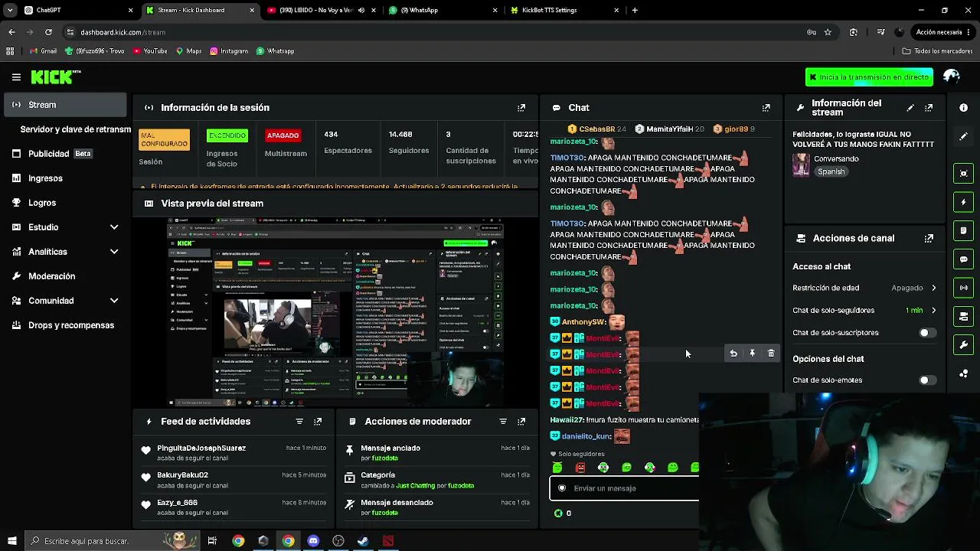
Task: Open the info icon in the right sidebar
Action: pyautogui.click(x=964, y=108)
